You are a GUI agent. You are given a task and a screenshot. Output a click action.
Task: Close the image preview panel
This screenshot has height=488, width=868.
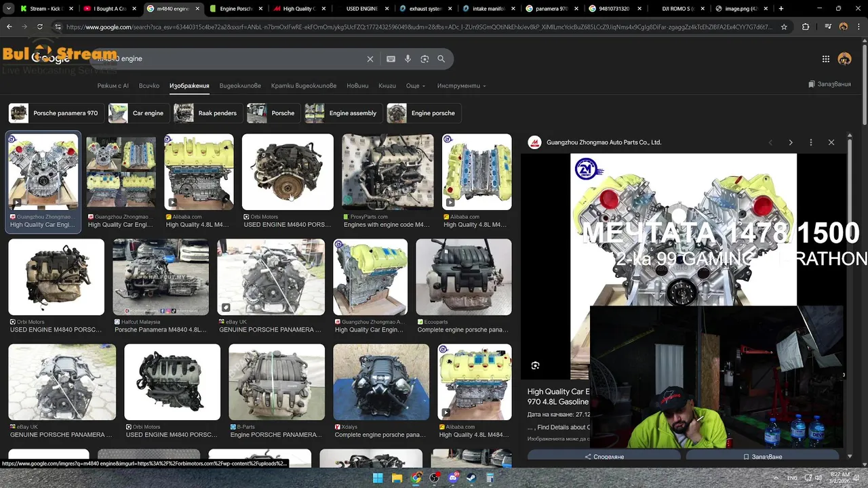click(831, 142)
